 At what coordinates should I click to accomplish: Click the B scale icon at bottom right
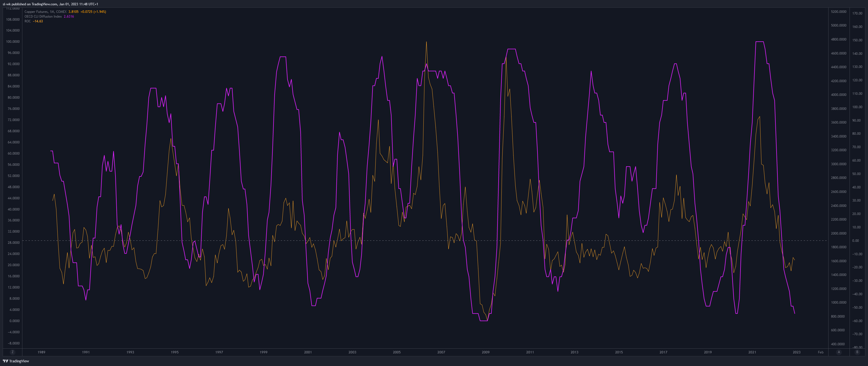click(x=857, y=352)
